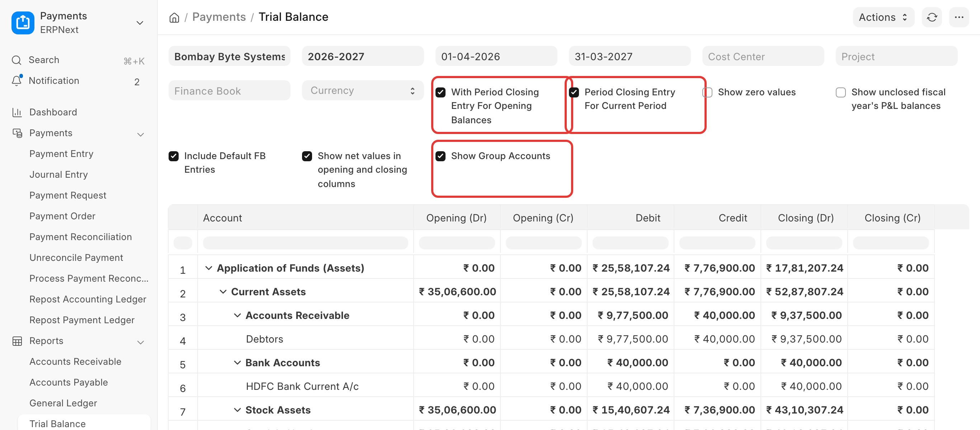980x430 pixels.
Task: Expand the Payments ERPNext workspace switcher chevron
Action: (140, 23)
